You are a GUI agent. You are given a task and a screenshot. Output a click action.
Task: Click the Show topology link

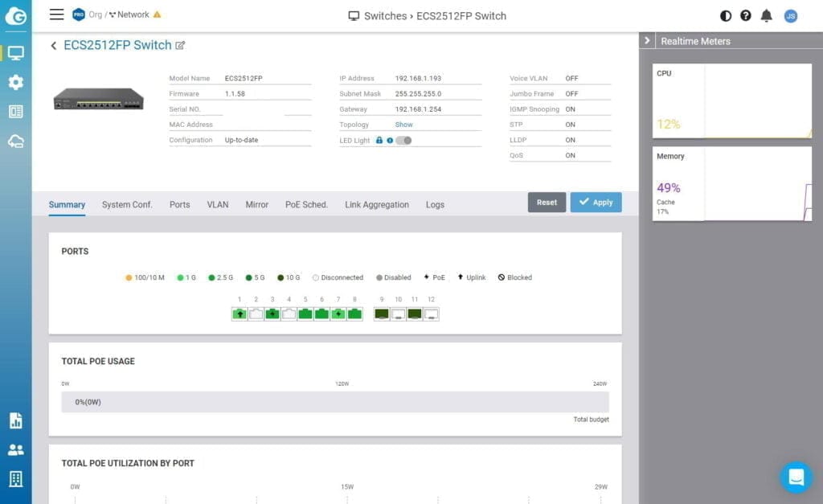(403, 125)
